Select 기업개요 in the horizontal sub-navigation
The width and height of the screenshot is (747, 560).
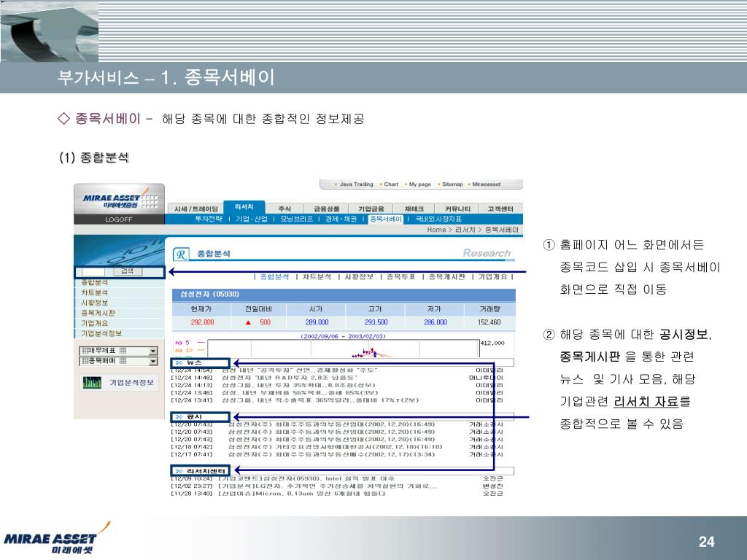pos(492,276)
